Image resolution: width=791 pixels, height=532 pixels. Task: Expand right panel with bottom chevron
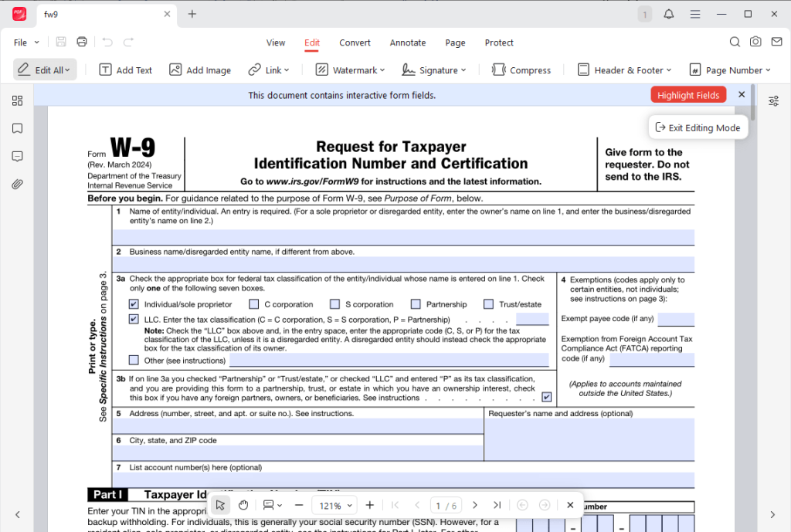coord(772,514)
